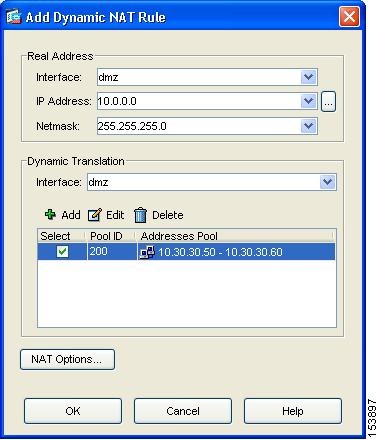Open Help for this dialog
Screen dimensions: 379x440
tap(293, 411)
